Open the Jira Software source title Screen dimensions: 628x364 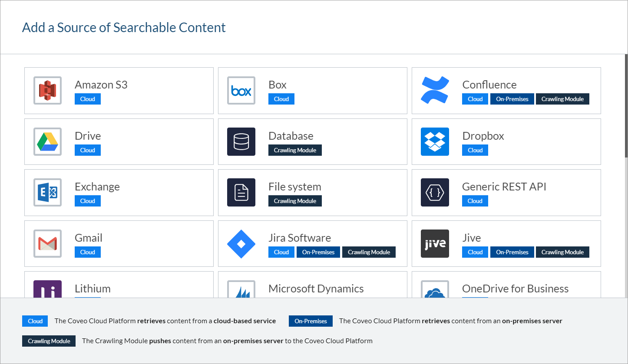(x=300, y=238)
